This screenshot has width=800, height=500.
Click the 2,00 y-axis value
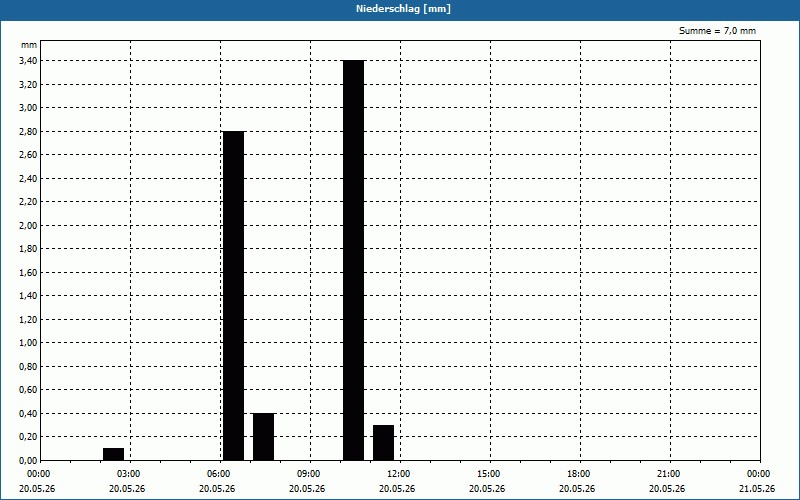click(28, 226)
